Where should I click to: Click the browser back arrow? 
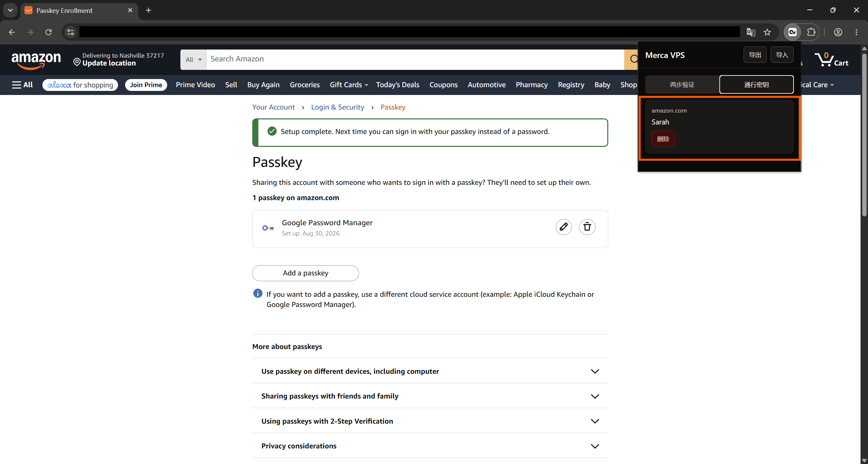(x=12, y=32)
